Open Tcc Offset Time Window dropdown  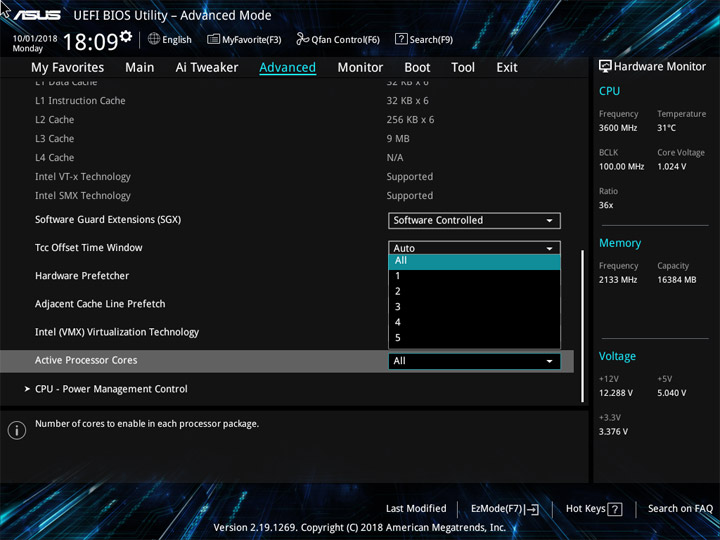click(x=474, y=248)
